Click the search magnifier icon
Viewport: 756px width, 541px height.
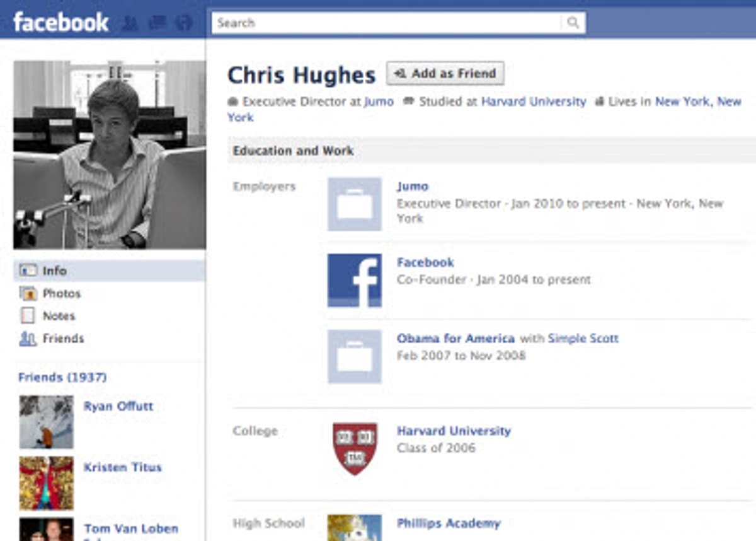coord(573,23)
